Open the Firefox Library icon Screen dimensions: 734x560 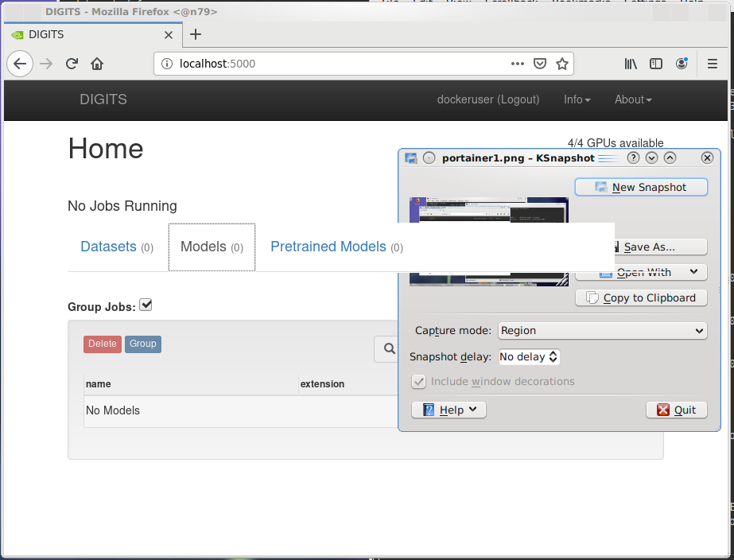[x=631, y=64]
